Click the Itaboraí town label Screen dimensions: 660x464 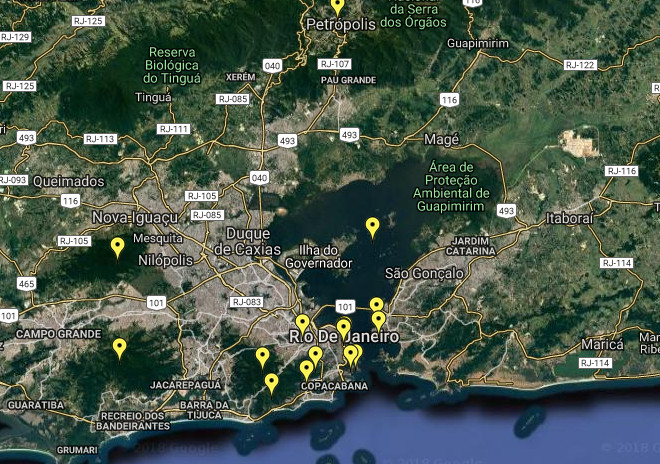570,217
